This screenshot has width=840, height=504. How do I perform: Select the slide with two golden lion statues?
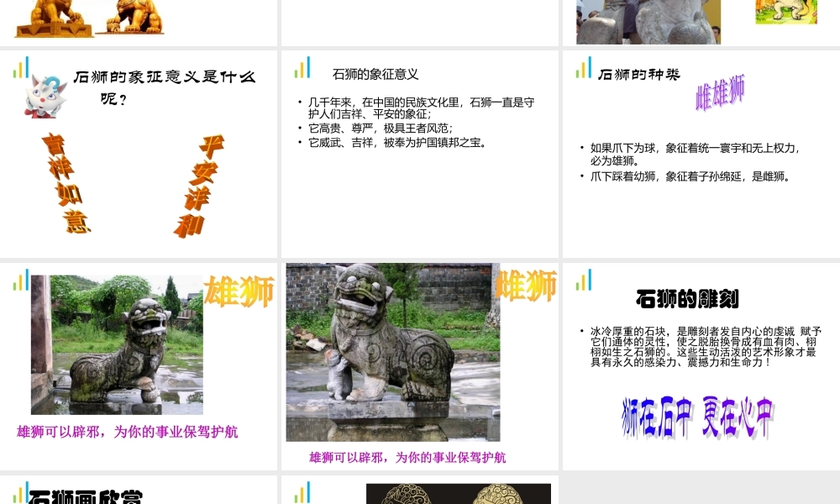coord(139,23)
